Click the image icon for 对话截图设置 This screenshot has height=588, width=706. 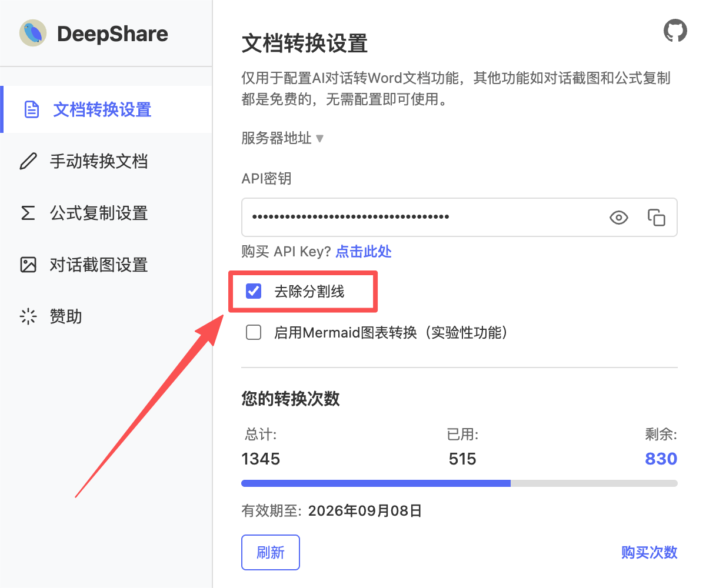point(28,265)
